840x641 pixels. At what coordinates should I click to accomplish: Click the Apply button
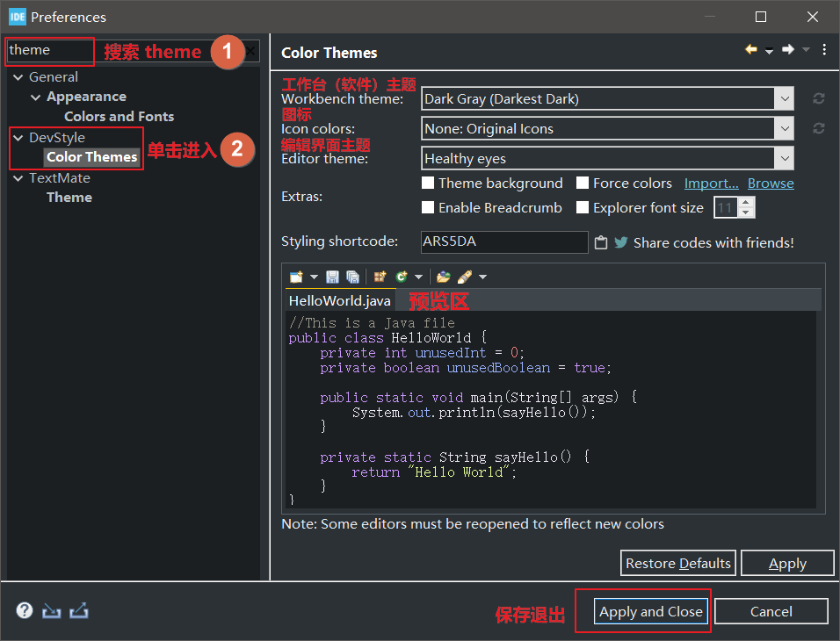pos(787,563)
